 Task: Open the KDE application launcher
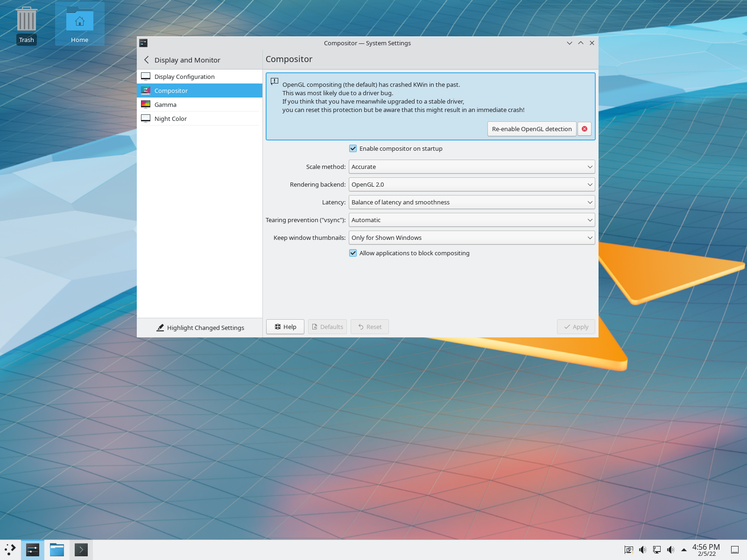tap(10, 550)
